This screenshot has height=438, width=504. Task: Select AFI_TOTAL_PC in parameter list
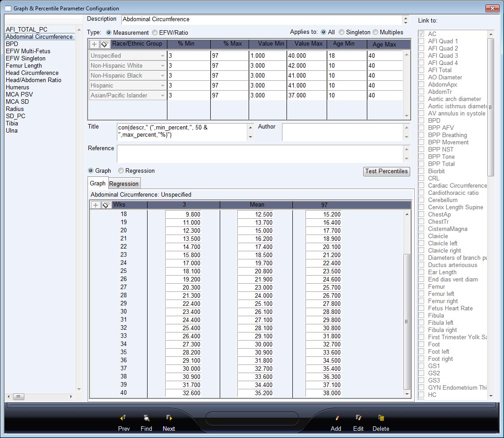(27, 29)
